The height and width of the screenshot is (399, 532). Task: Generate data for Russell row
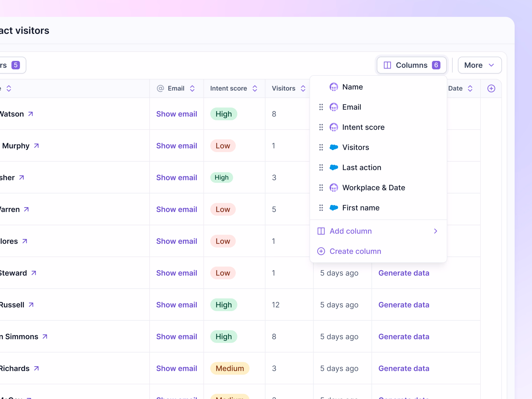(x=404, y=305)
